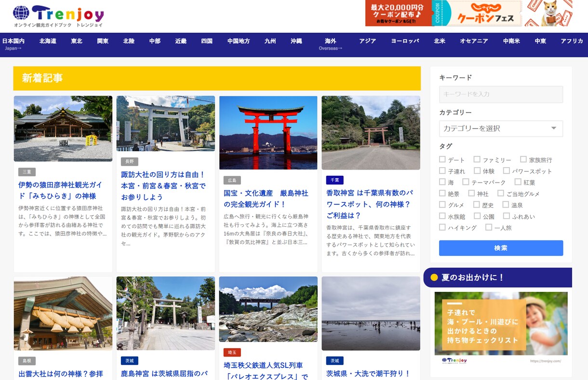Open article 伊勢の猿田彦神社観光ガイド
The width and height of the screenshot is (588, 380).
click(61, 190)
